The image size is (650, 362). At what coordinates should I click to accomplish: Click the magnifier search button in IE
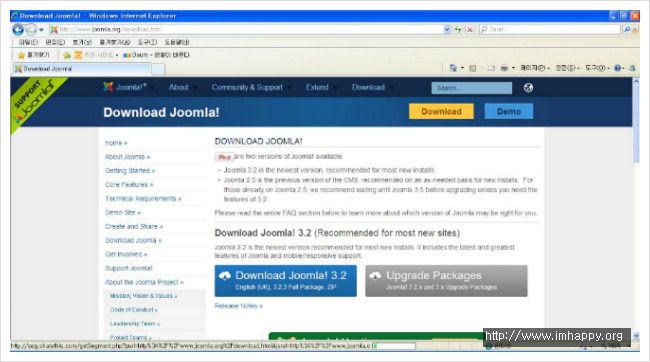click(627, 29)
